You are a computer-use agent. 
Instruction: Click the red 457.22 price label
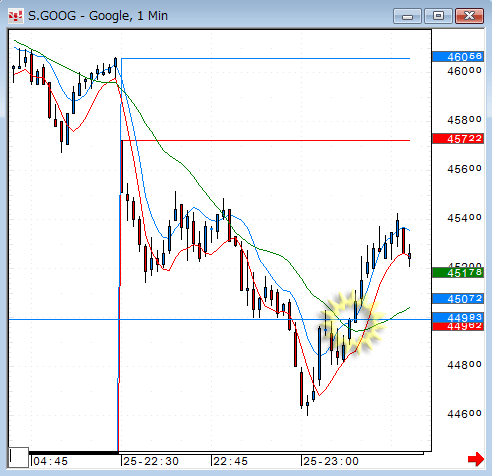pyautogui.click(x=457, y=138)
